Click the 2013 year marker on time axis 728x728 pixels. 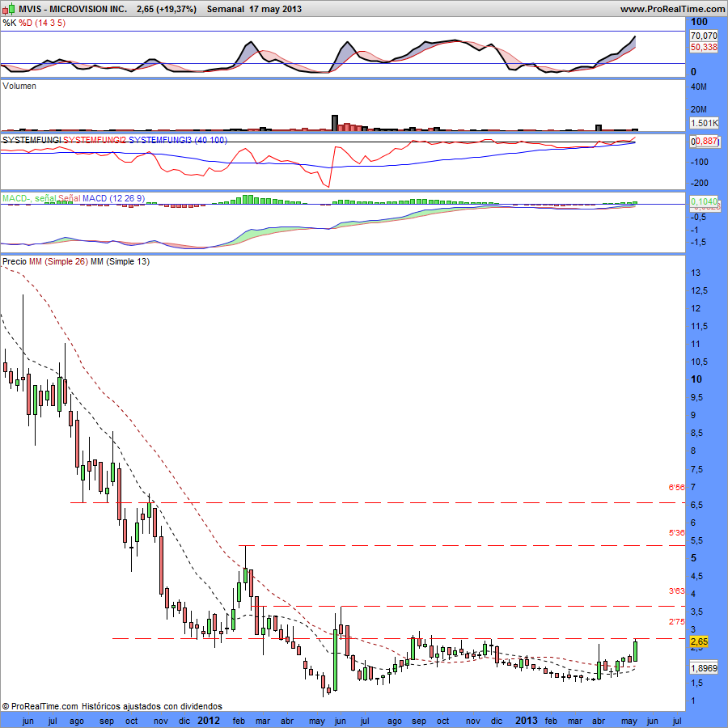[x=526, y=721]
